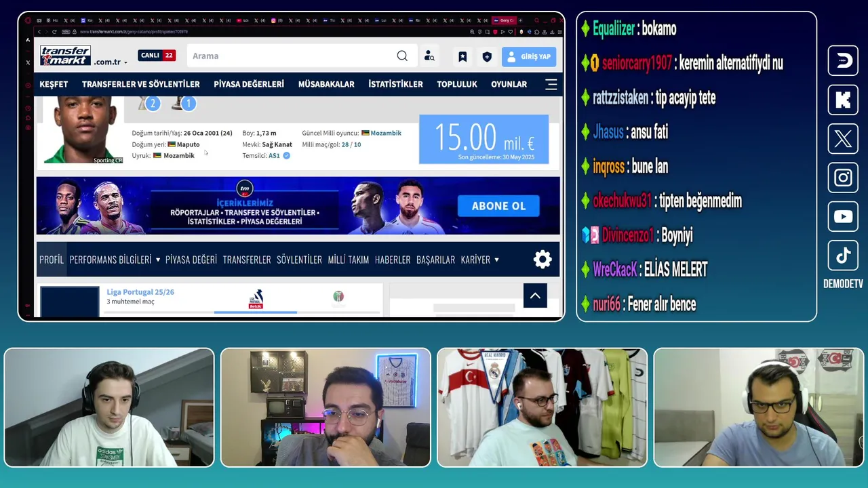This screenshot has height=488, width=868.
Task: Click the browser reload icon
Action: [54, 32]
